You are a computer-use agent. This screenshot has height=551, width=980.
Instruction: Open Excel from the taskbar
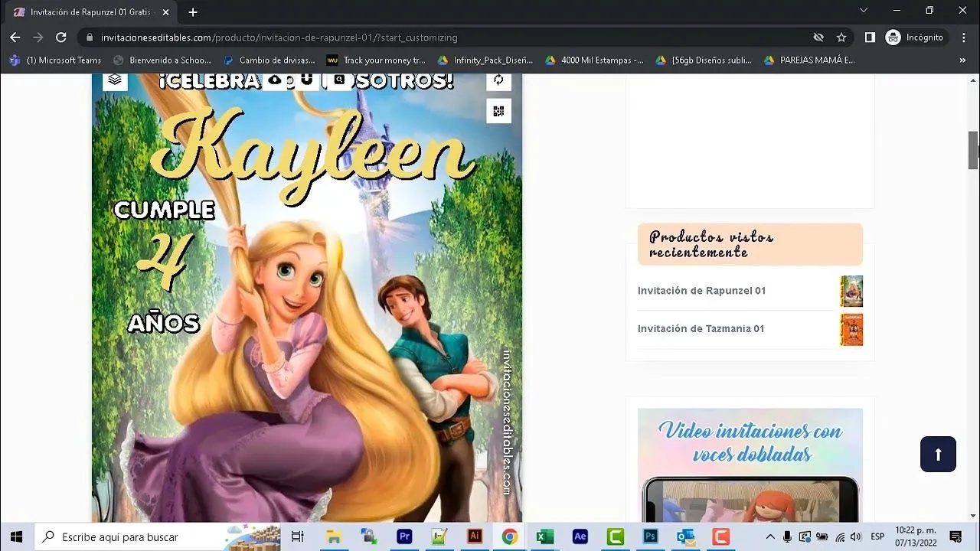pos(545,536)
